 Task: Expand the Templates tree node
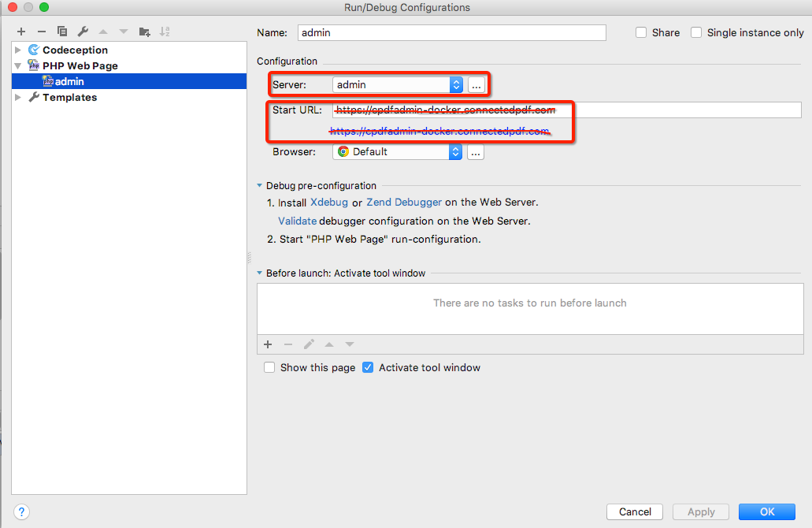click(18, 98)
